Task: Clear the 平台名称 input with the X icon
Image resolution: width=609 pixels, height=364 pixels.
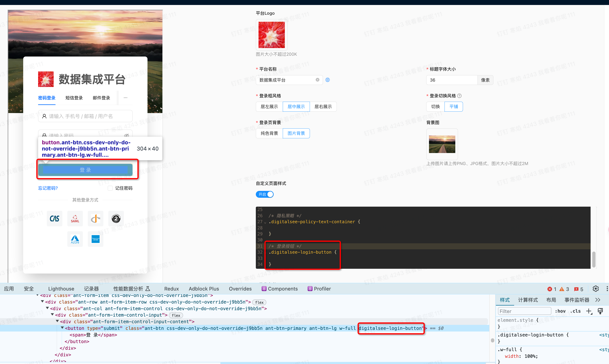Action: (x=318, y=80)
